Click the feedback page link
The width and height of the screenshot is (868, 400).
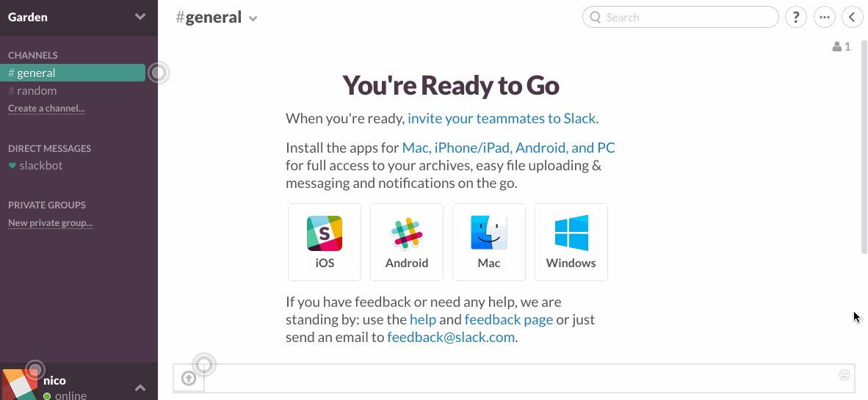pos(509,319)
